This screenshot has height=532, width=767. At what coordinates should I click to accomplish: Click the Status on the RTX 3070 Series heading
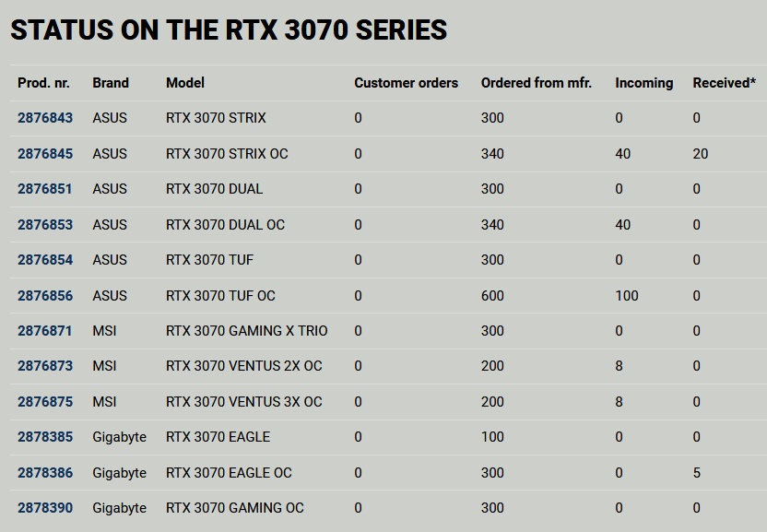click(x=229, y=30)
